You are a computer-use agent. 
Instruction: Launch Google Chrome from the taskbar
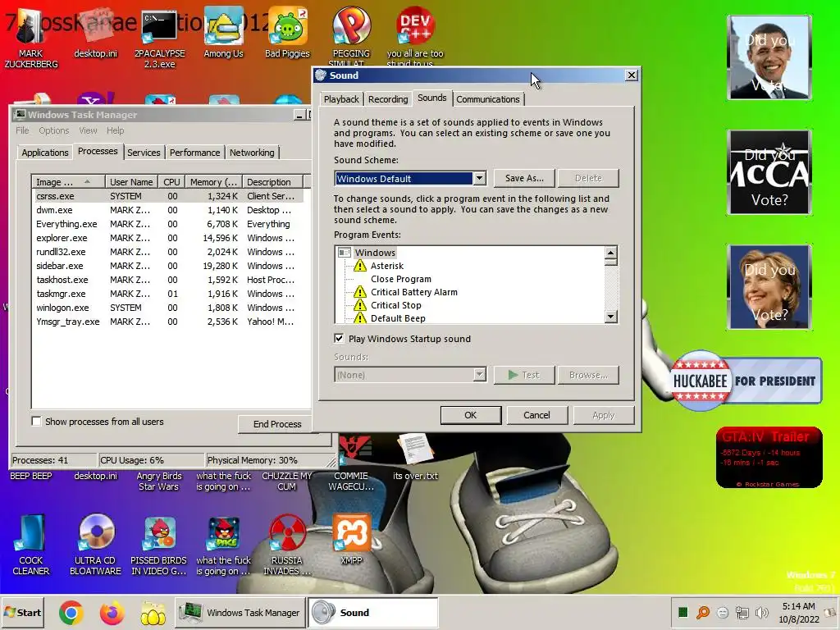(x=71, y=612)
